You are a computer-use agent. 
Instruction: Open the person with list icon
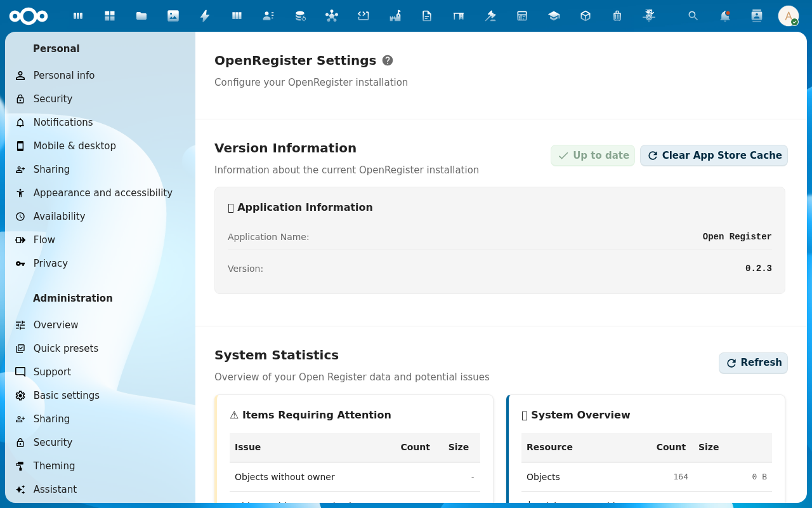(268, 16)
